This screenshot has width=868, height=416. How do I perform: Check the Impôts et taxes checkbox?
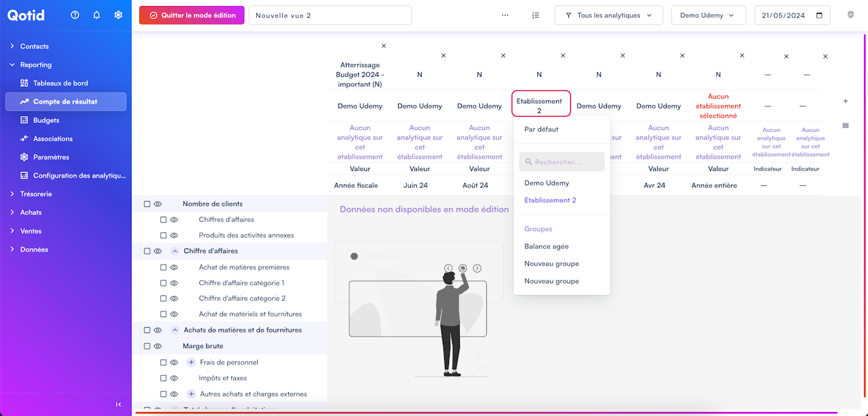click(163, 378)
